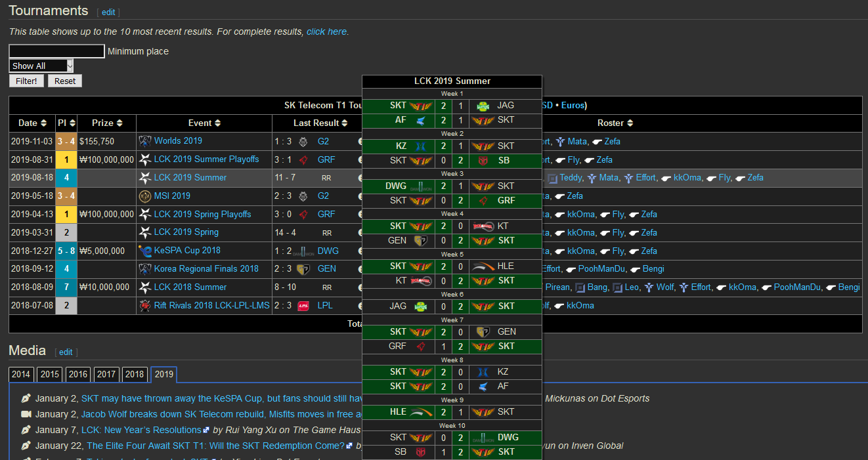Click the $155,750 prize cell
868x460 pixels.
pos(106,141)
